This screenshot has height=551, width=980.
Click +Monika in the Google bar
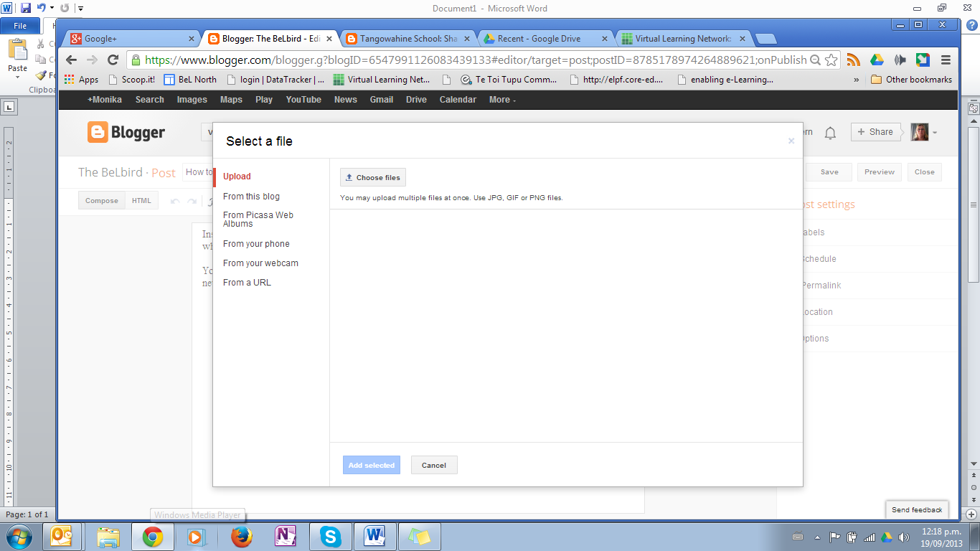click(105, 100)
